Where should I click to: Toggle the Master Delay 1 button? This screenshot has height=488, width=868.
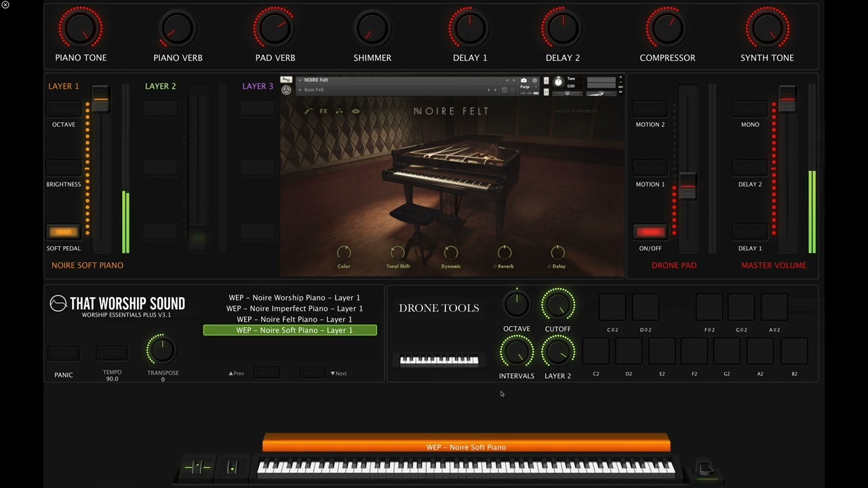(750, 232)
